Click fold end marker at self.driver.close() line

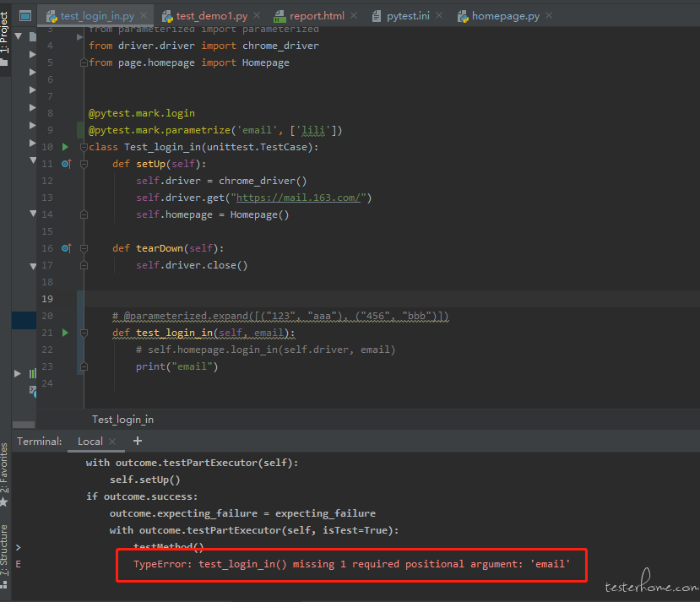click(84, 265)
